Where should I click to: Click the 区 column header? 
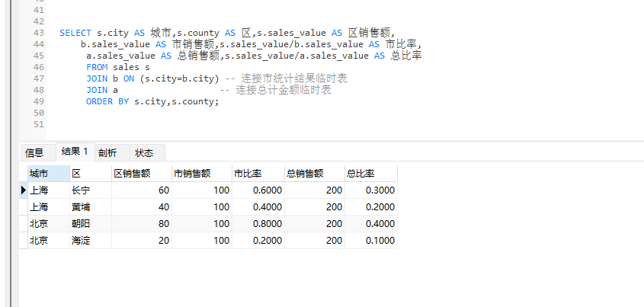(91, 174)
